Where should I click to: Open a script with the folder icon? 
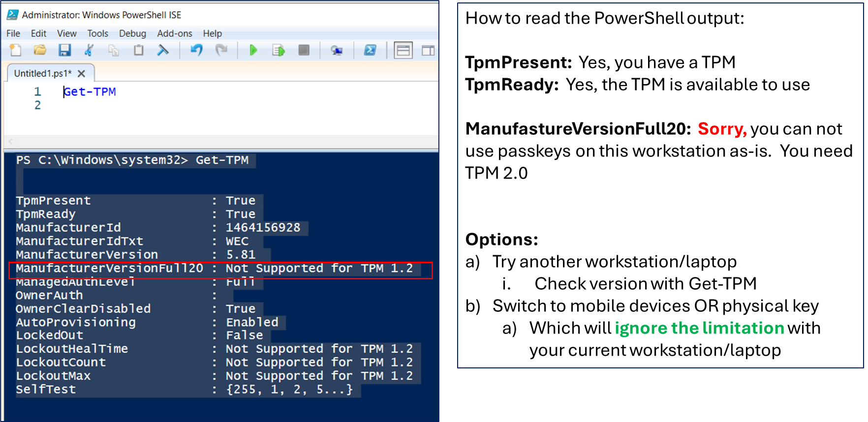[40, 50]
